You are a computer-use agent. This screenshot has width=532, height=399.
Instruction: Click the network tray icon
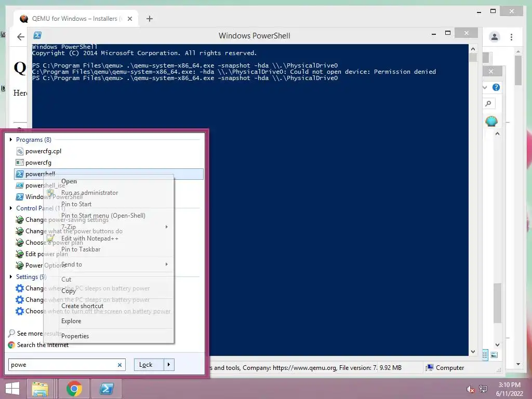click(483, 389)
